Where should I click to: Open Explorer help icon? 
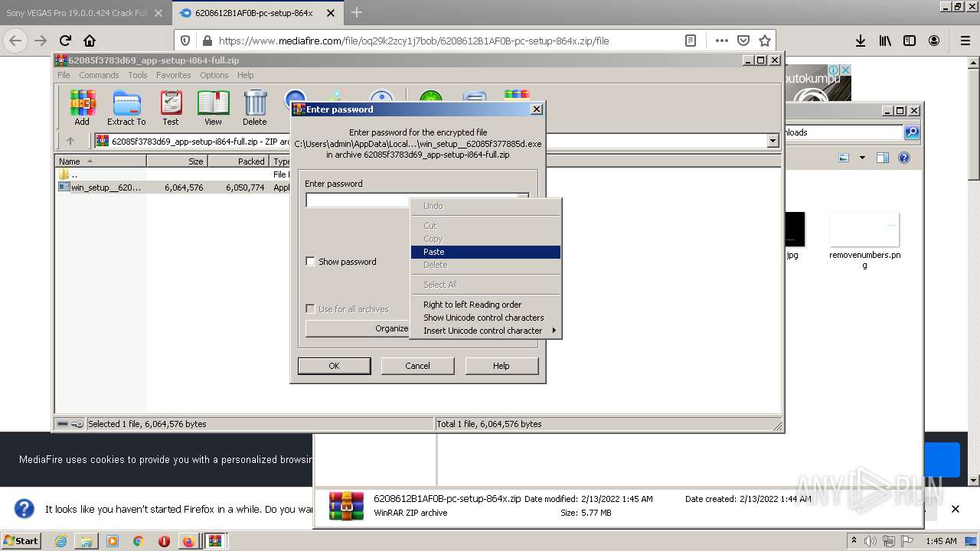pyautogui.click(x=904, y=158)
